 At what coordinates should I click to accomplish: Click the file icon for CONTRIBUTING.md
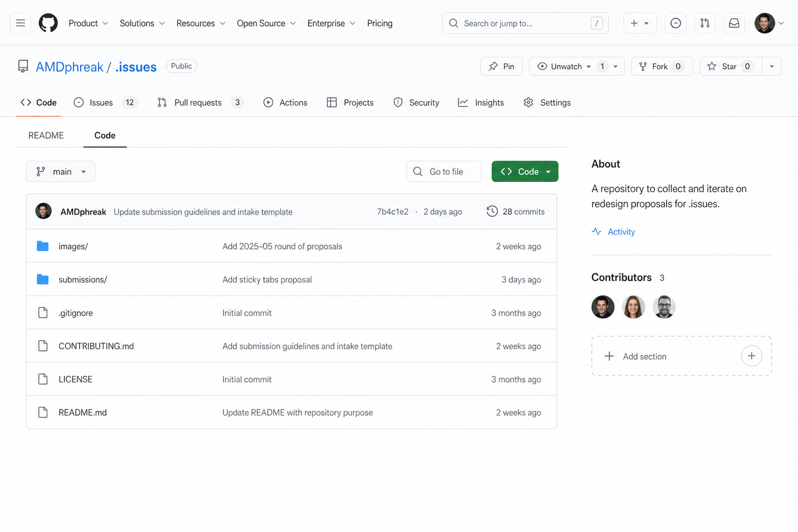click(x=43, y=345)
